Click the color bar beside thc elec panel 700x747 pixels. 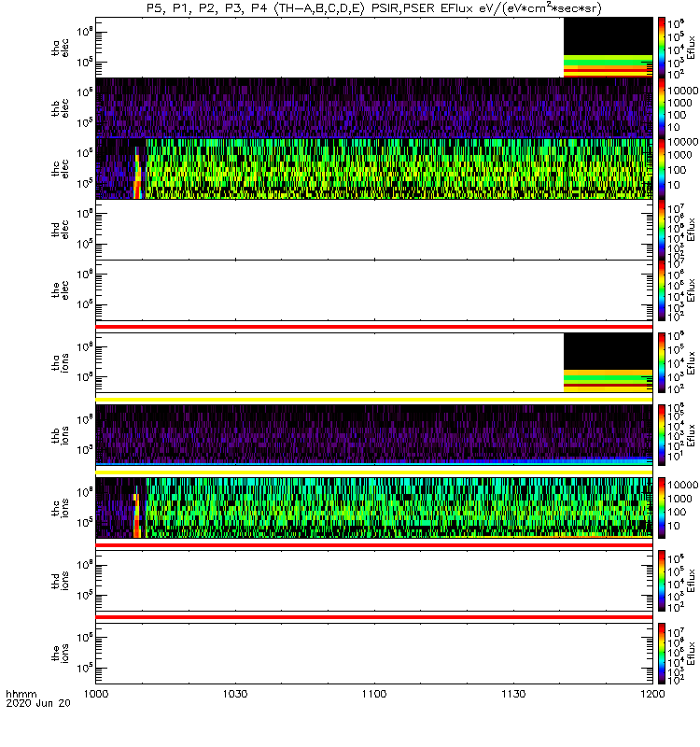point(662,169)
